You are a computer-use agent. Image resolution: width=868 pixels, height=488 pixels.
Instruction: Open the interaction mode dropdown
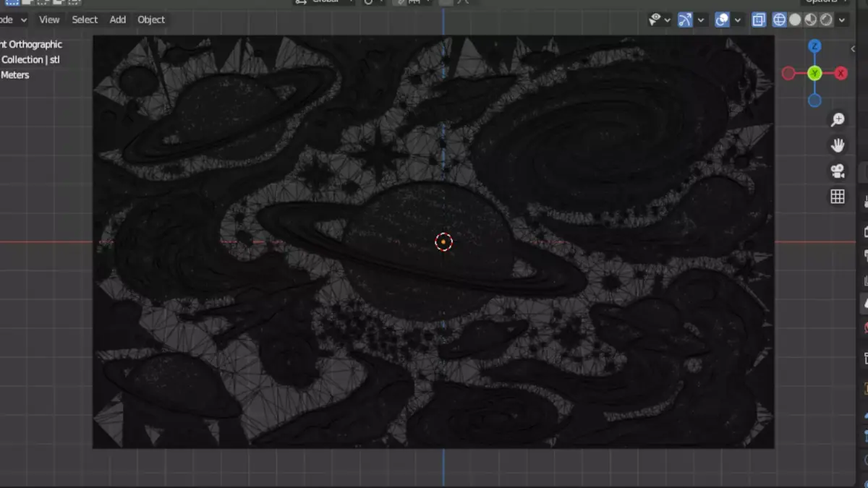coord(14,20)
